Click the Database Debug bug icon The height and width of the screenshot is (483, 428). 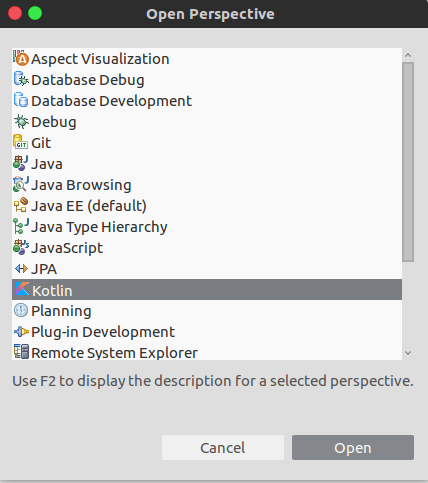[x=21, y=79]
